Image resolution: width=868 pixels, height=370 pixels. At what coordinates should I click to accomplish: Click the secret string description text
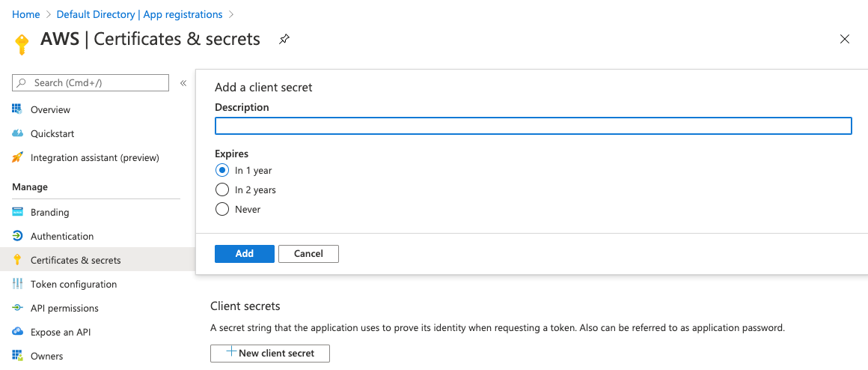coord(498,327)
